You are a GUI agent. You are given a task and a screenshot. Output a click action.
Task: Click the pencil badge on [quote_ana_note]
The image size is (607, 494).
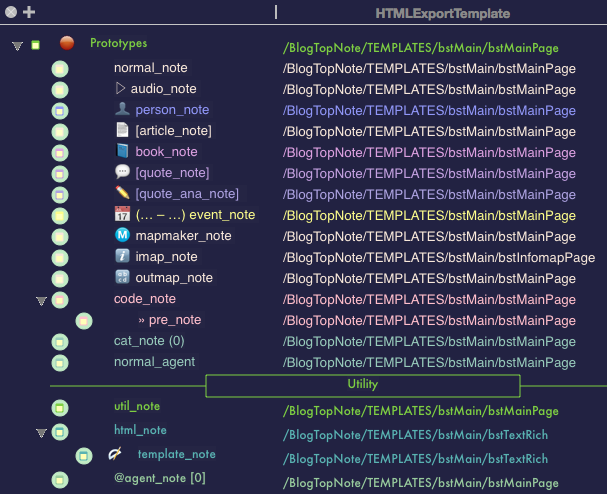click(x=122, y=192)
